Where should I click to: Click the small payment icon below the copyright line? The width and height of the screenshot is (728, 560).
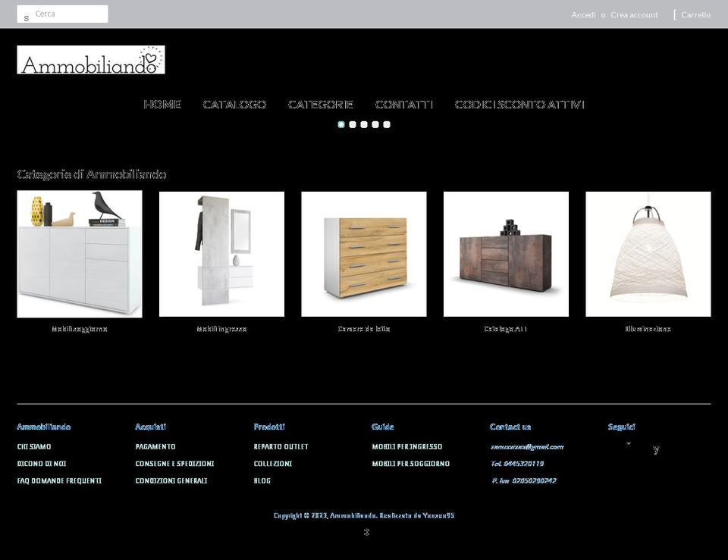pos(366,532)
